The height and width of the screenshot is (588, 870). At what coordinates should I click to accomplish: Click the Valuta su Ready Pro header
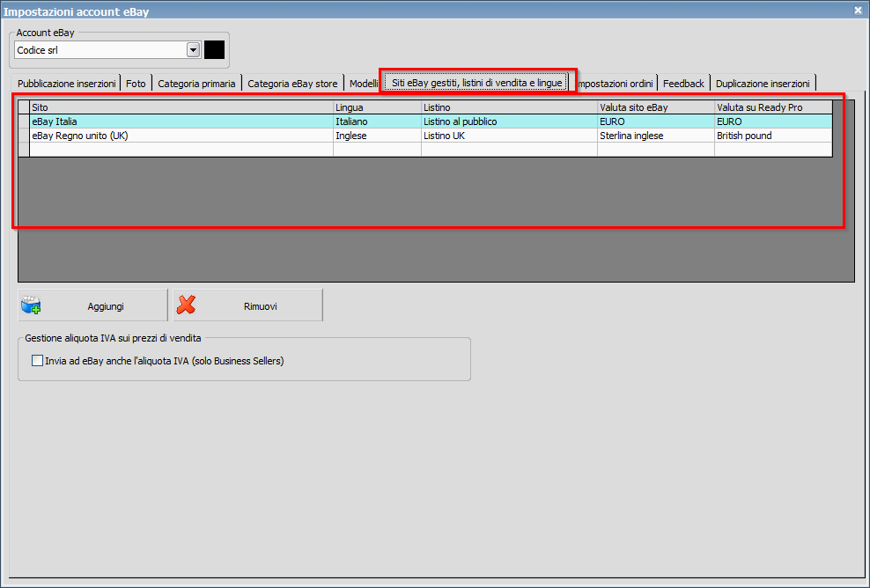tap(773, 107)
